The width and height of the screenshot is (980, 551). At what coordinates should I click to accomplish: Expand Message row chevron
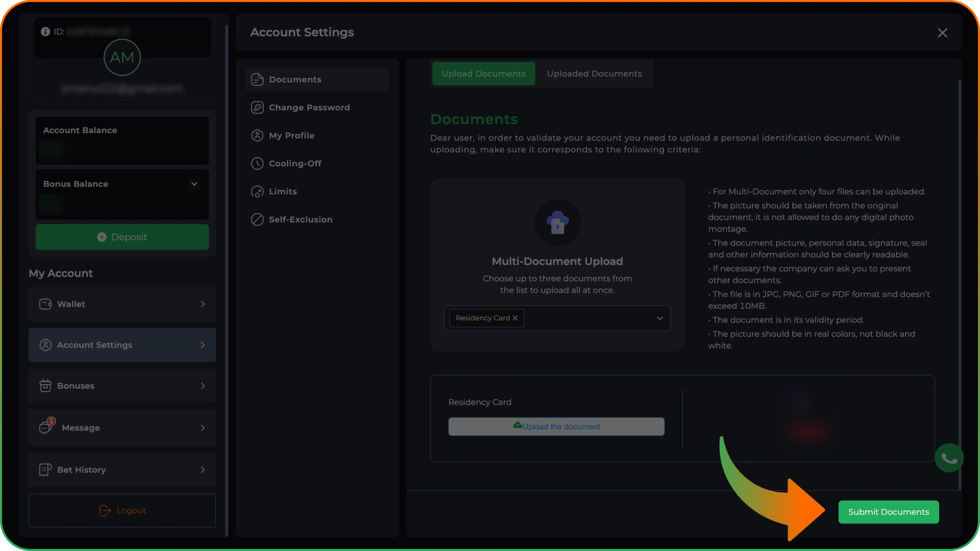click(x=203, y=428)
